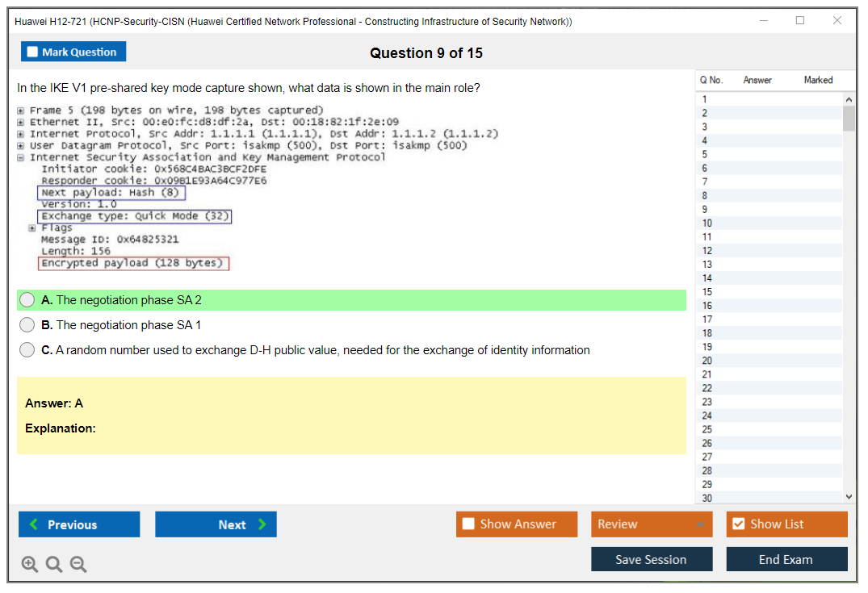Image resolution: width=868 pixels, height=593 pixels.
Task: Click the Marked column header
Action: pyautogui.click(x=818, y=80)
